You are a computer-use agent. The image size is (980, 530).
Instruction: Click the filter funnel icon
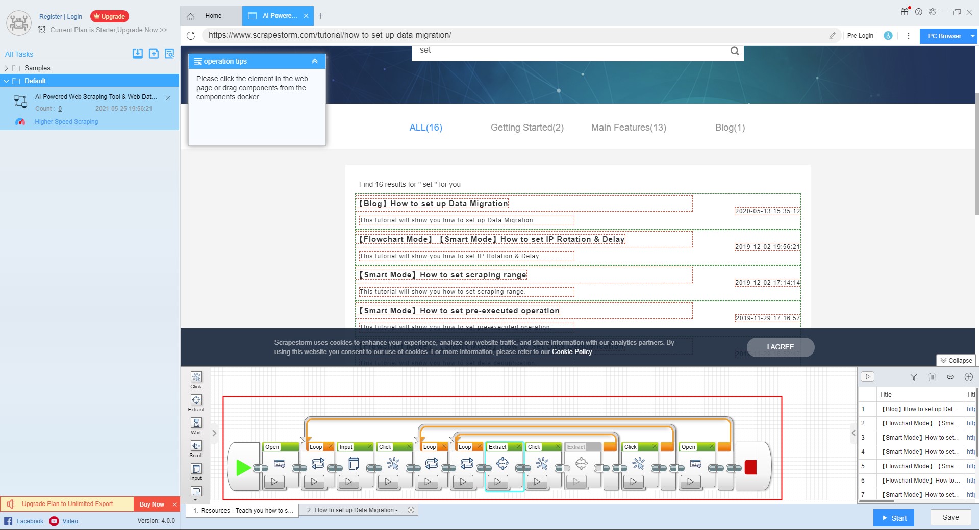click(914, 377)
